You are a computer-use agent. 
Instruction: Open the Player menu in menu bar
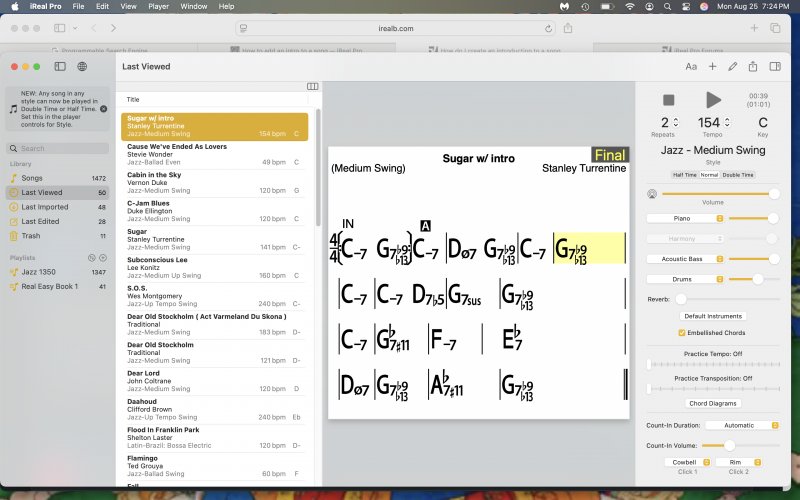click(x=158, y=6)
